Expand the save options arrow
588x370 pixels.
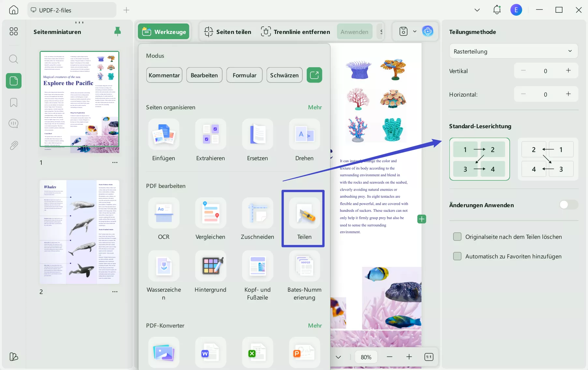[415, 31]
